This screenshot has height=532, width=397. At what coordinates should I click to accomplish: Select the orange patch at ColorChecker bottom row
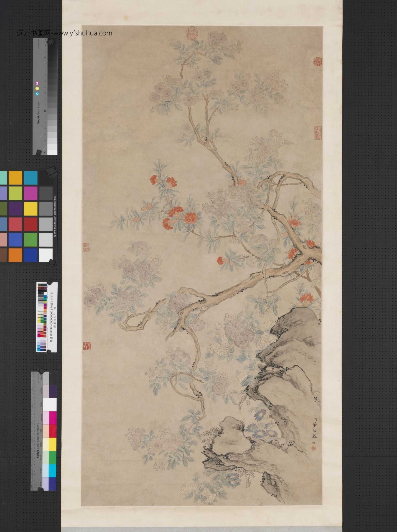(15, 255)
